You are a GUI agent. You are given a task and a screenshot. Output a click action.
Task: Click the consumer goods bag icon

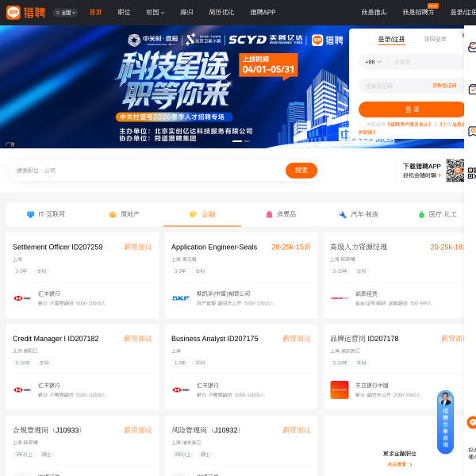(269, 215)
